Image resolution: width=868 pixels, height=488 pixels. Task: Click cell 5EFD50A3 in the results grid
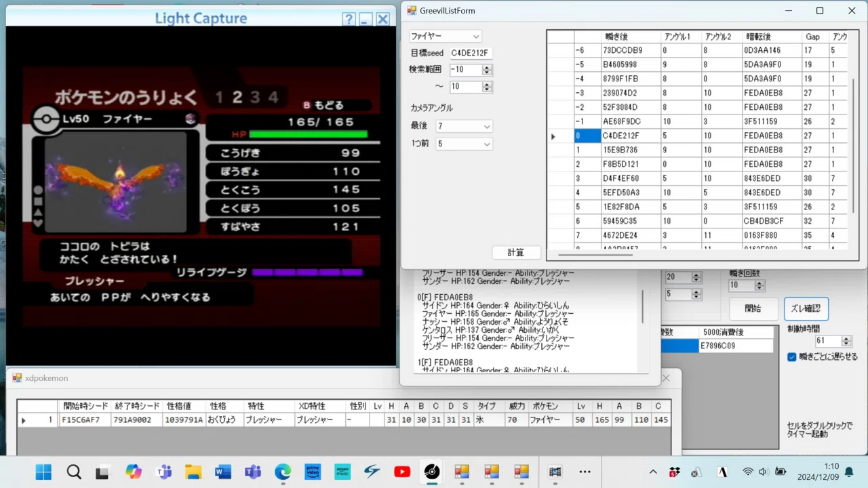click(631, 192)
